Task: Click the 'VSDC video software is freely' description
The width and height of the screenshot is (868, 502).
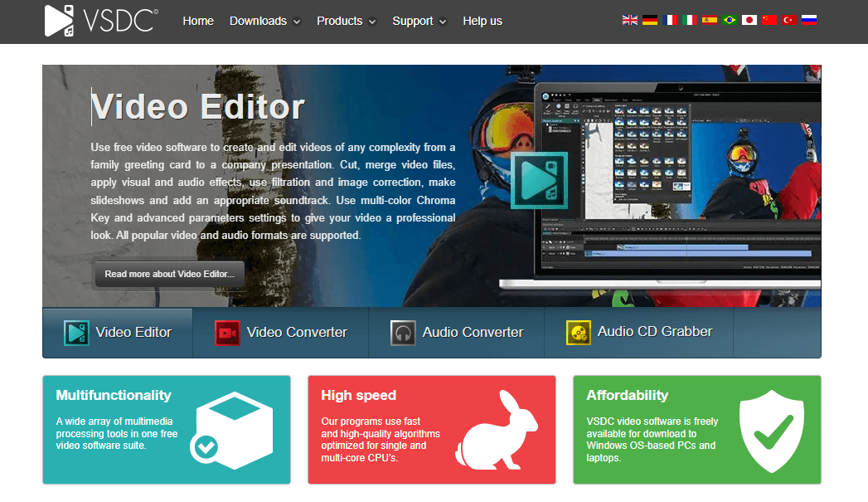Action: click(652, 440)
